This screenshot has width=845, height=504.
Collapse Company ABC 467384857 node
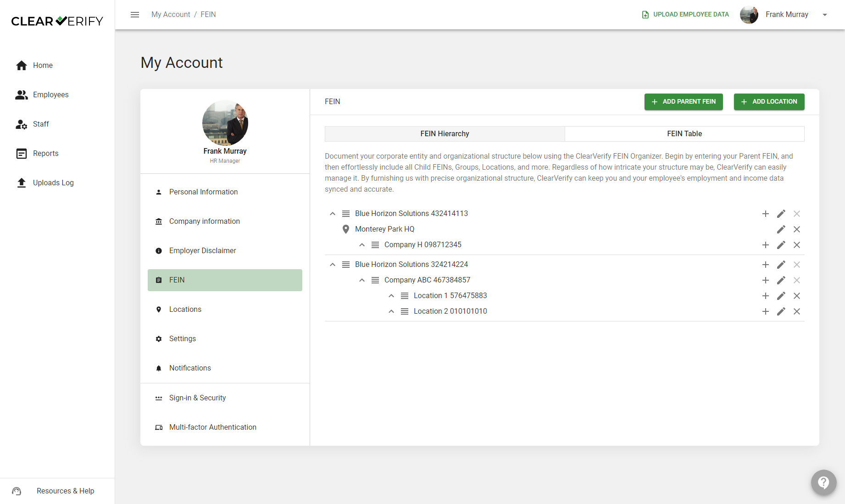click(x=362, y=280)
